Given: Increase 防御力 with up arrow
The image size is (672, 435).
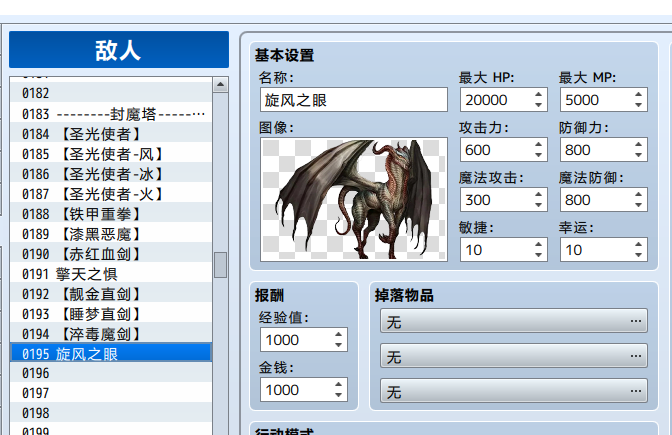Looking at the screenshot, I should pyautogui.click(x=639, y=144).
